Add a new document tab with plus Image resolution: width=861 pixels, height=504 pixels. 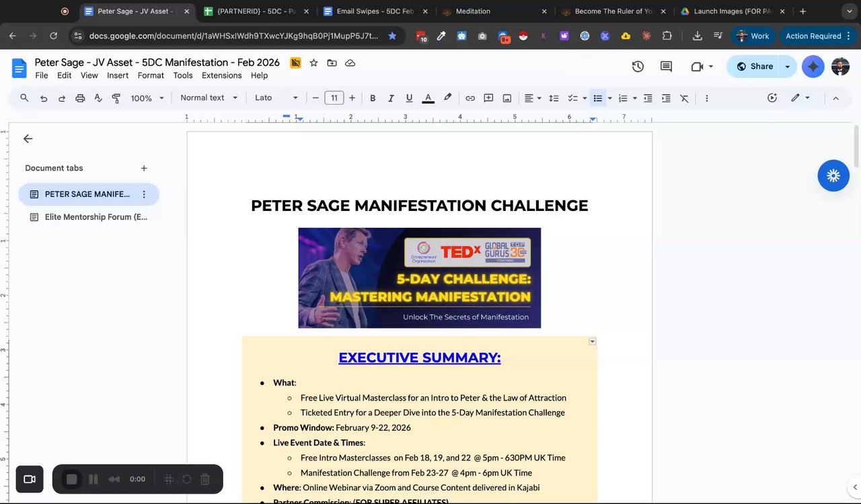click(x=144, y=168)
